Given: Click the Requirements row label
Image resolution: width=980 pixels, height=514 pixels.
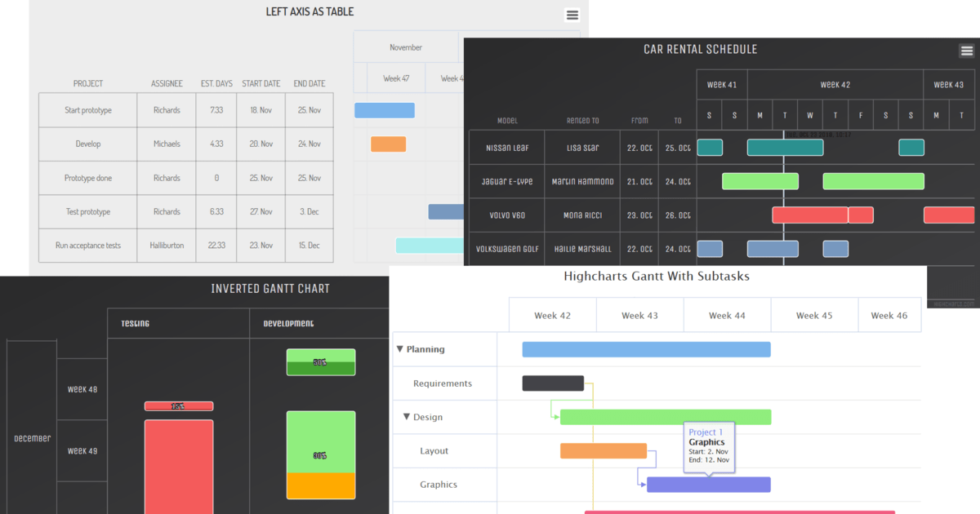Looking at the screenshot, I should [443, 383].
